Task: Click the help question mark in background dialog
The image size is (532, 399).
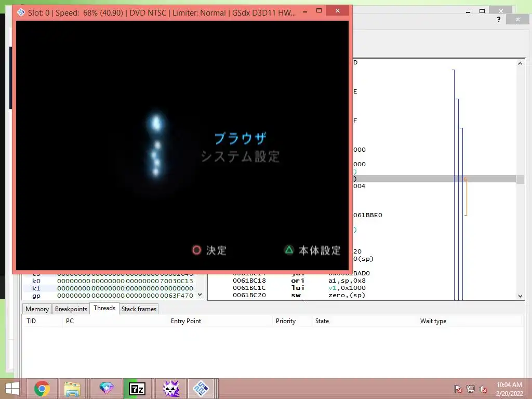Action: [498, 19]
